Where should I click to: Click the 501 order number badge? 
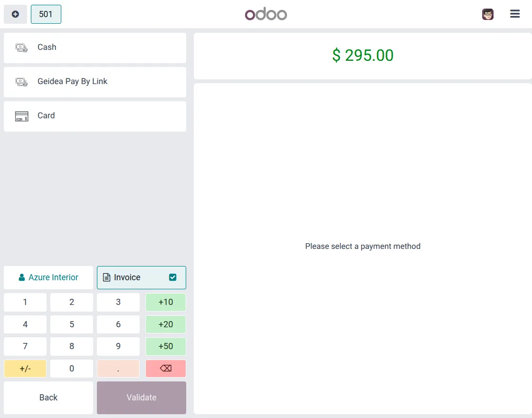[x=46, y=14]
